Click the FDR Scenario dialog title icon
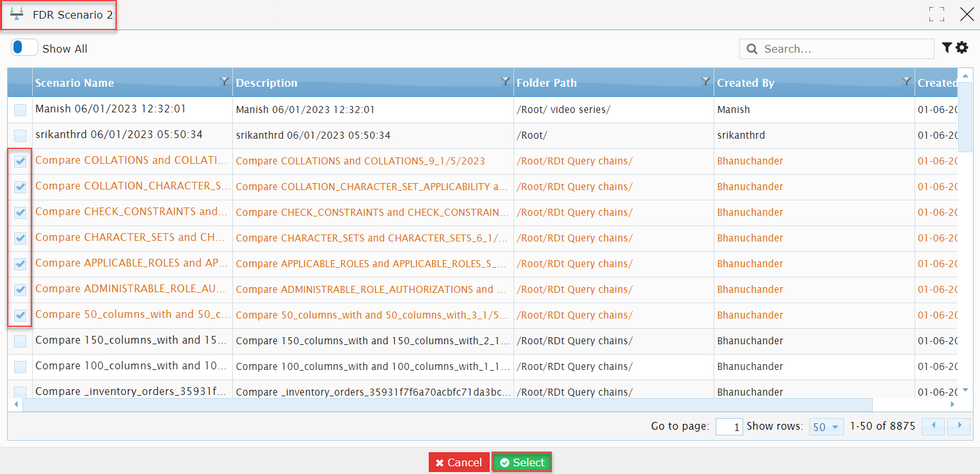Viewport: 980px width, 474px height. click(x=17, y=14)
